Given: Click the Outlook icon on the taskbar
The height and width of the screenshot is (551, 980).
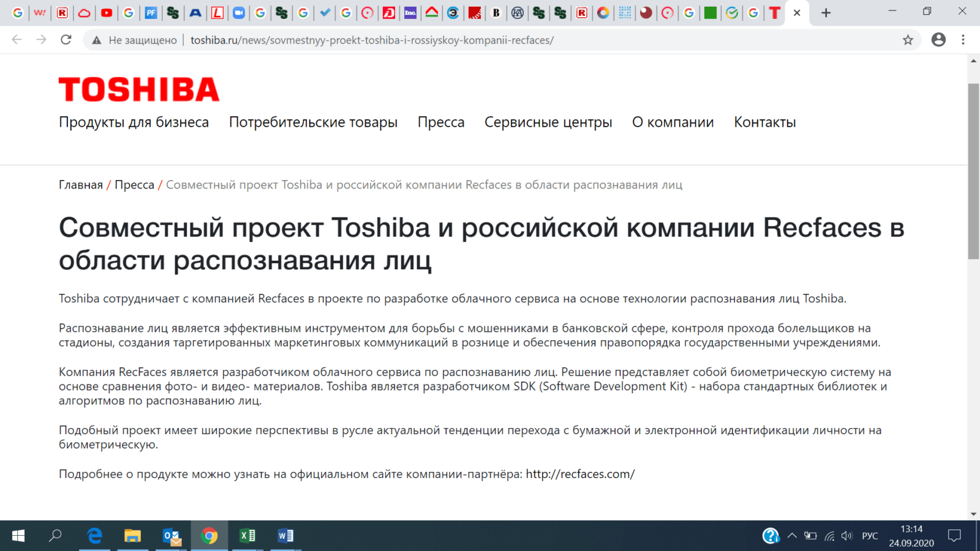Looking at the screenshot, I should point(170,536).
